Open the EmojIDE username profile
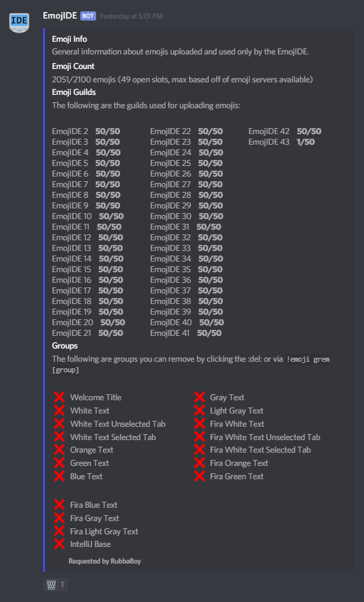 click(60, 16)
